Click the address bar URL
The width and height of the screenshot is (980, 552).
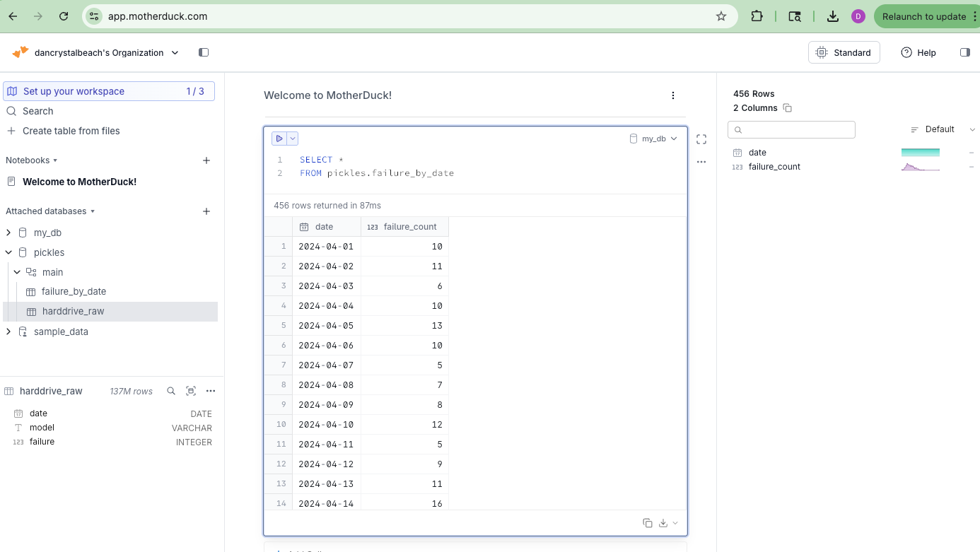click(158, 16)
